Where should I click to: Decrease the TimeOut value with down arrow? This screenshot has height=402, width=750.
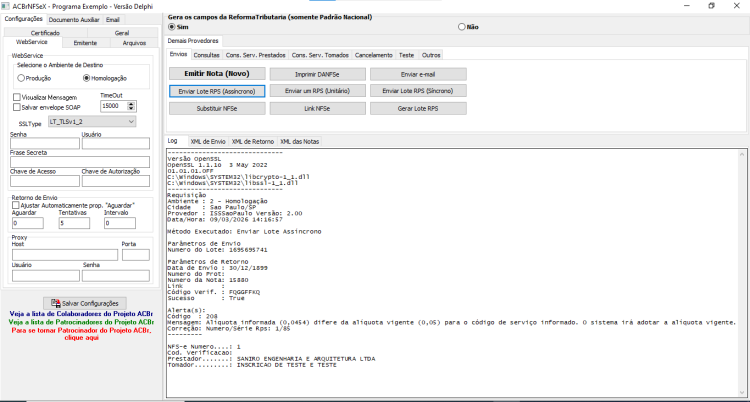pos(132,109)
